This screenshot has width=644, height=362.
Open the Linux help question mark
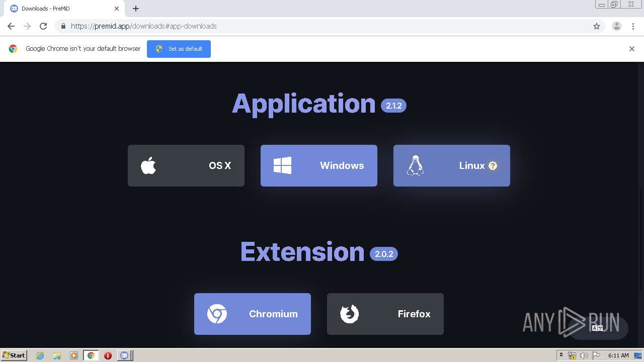(x=493, y=165)
